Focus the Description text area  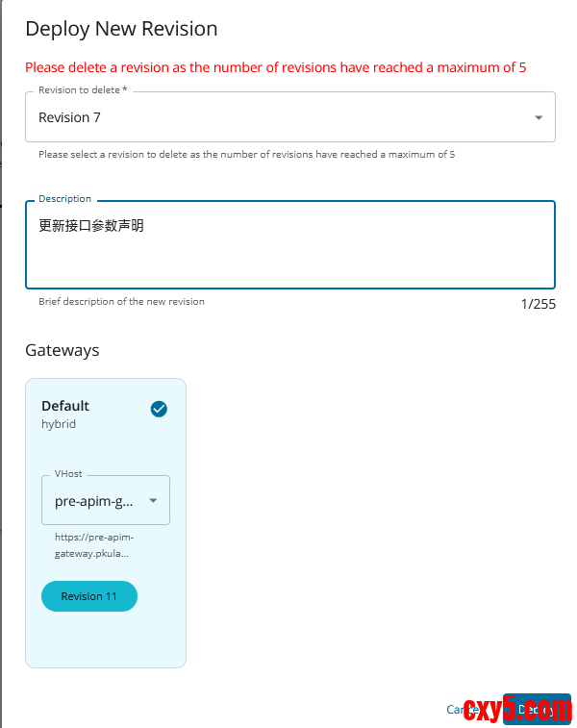(290, 244)
